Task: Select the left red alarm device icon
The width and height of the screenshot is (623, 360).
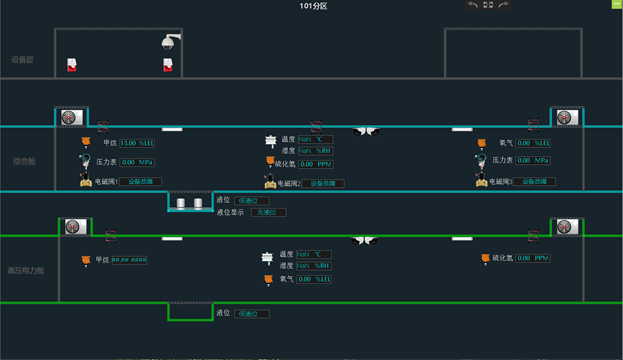Action: click(72, 65)
